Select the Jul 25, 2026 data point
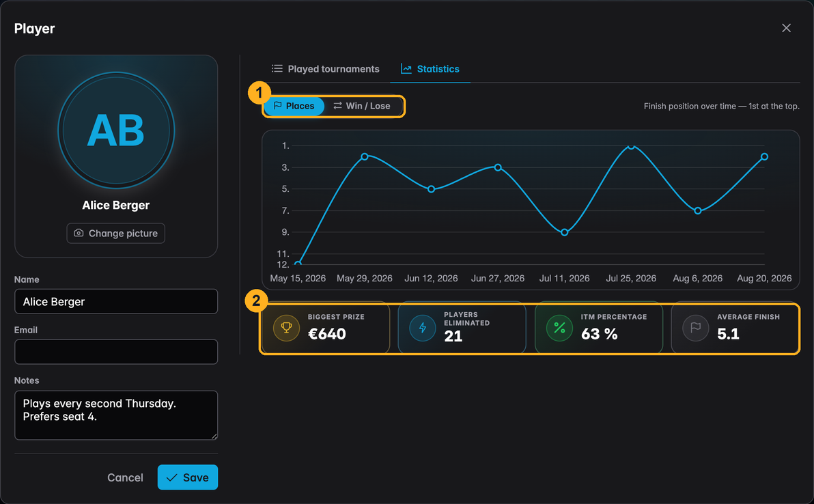 coord(631,146)
